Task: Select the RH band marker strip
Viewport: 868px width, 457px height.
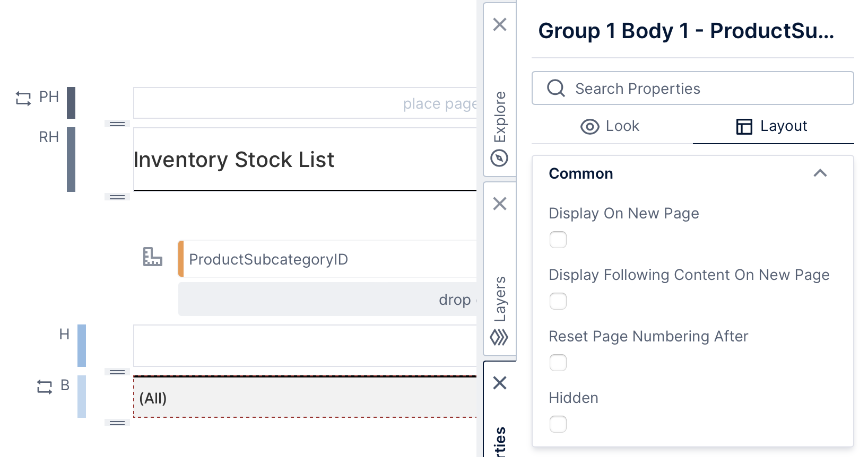Action: coord(71,159)
